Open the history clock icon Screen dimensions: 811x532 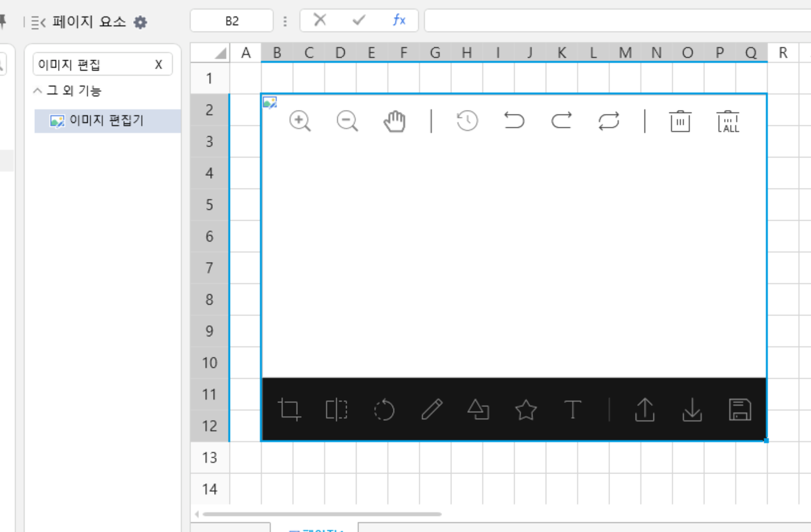click(467, 120)
